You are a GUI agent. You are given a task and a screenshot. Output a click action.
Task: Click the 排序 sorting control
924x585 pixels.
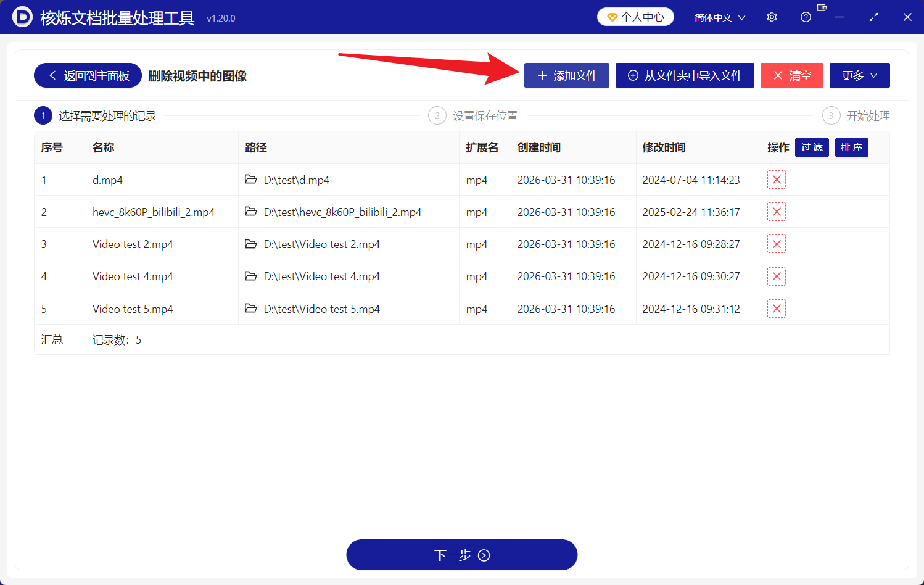(851, 147)
